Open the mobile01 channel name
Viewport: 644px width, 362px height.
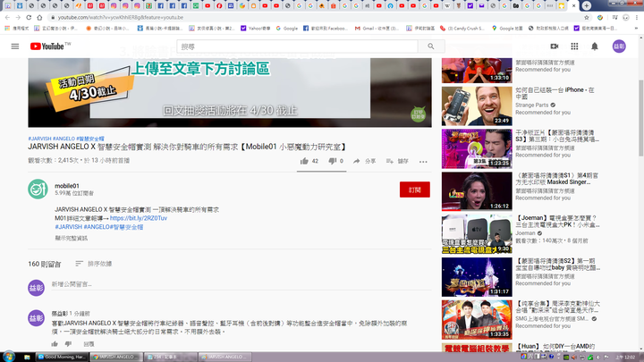tap(67, 186)
